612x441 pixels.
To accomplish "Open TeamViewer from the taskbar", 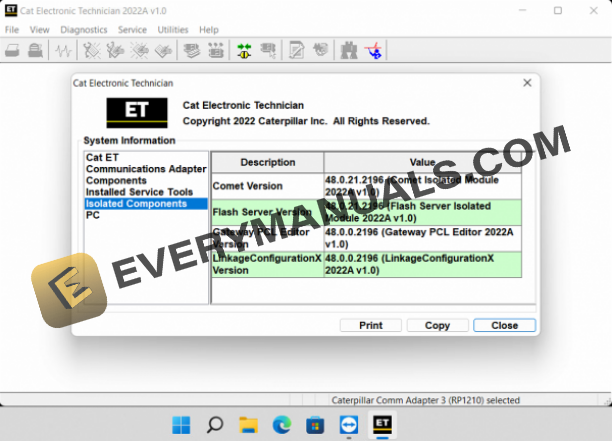I will tap(347, 424).
